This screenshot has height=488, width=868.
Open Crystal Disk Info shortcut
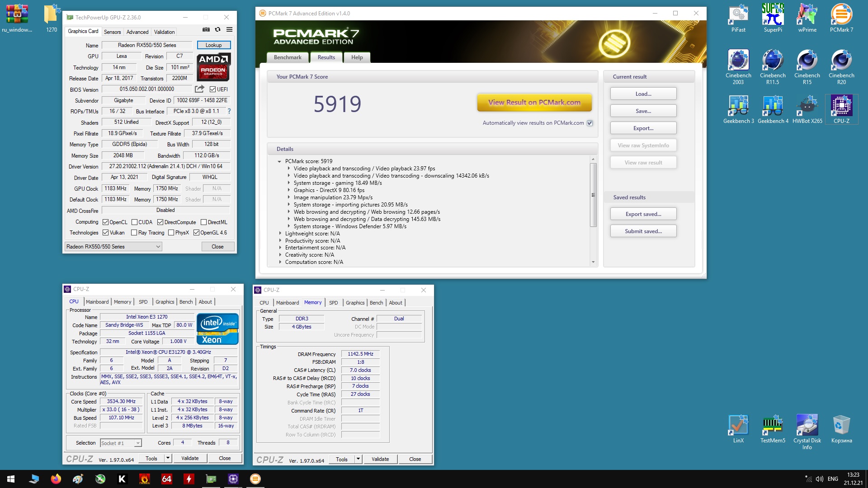(807, 432)
